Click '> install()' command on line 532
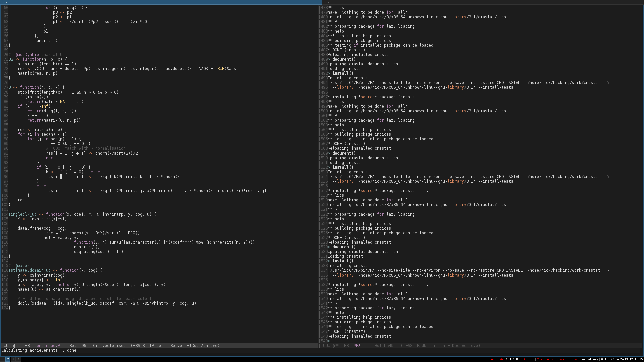The width and height of the screenshot is (644, 362). (x=340, y=261)
